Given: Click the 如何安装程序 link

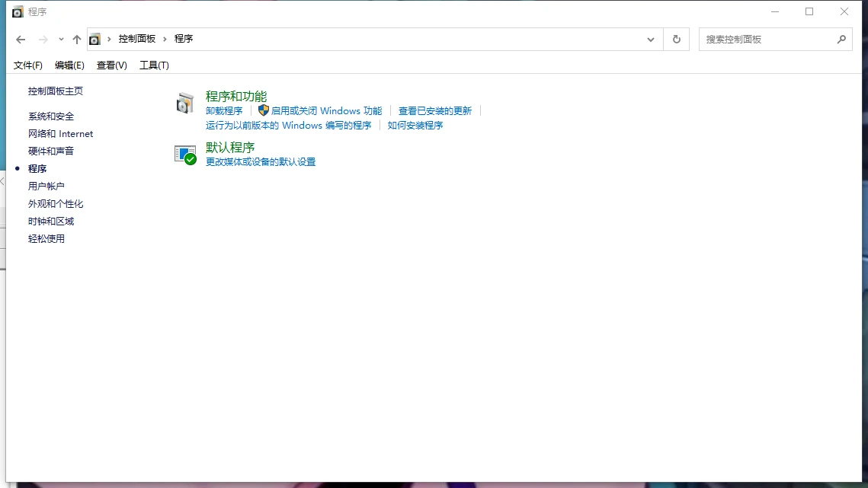Looking at the screenshot, I should pyautogui.click(x=415, y=125).
